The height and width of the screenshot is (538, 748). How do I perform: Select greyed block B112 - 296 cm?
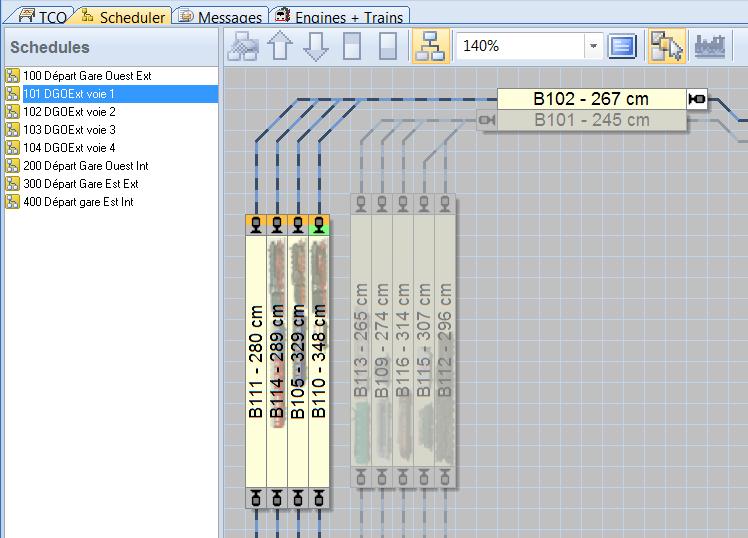[x=445, y=340]
